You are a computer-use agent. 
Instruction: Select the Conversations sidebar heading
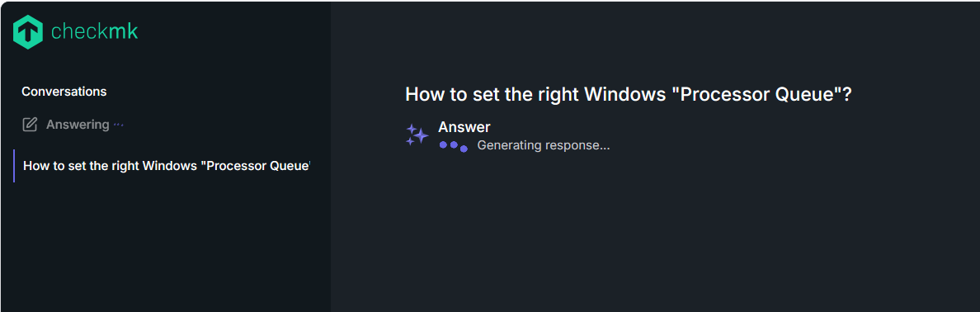coord(64,92)
